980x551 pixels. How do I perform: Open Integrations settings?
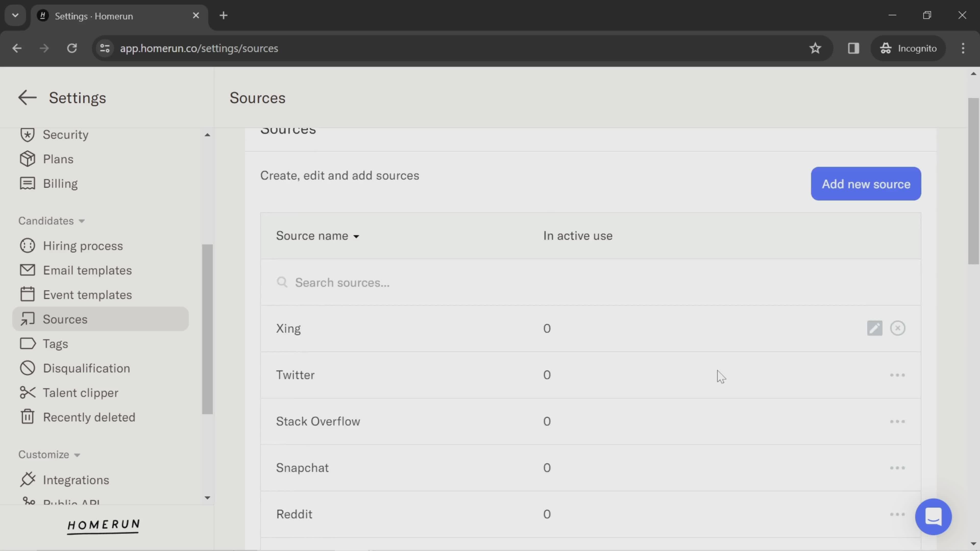(x=76, y=480)
